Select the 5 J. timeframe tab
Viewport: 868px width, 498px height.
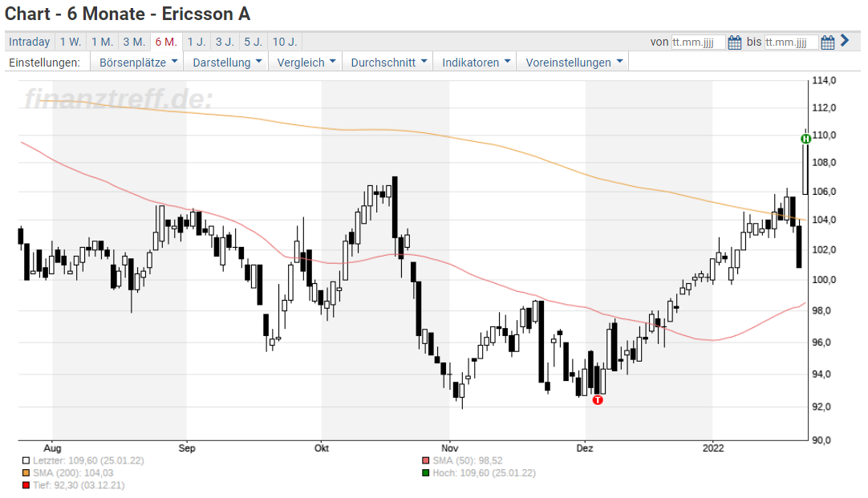coord(254,42)
